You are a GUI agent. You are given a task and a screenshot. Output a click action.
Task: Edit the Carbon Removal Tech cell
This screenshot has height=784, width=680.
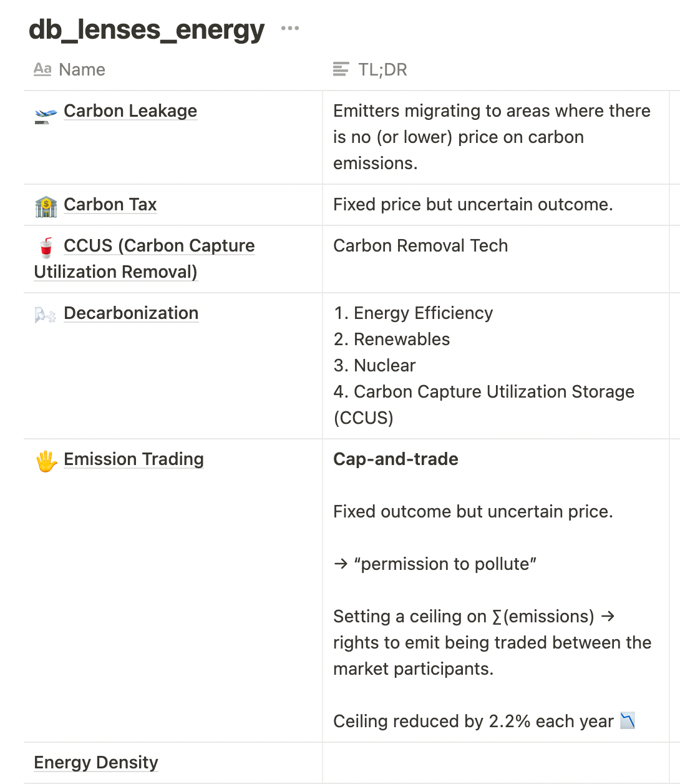420,246
